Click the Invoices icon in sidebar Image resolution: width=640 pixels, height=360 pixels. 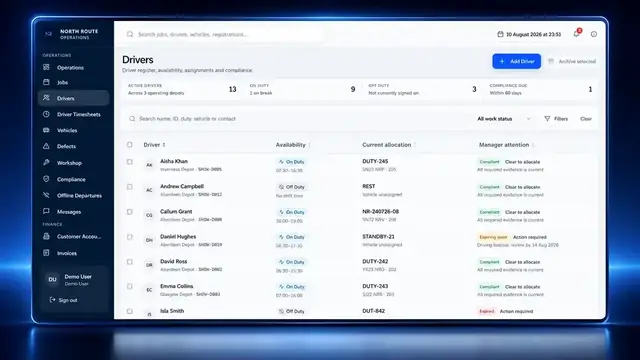(46, 253)
